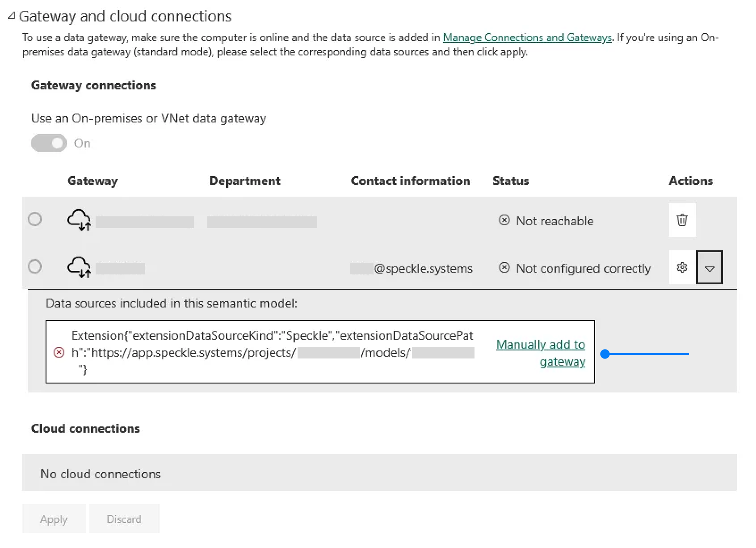
Task: Open settings gear for the speckle gateway
Action: point(682,267)
